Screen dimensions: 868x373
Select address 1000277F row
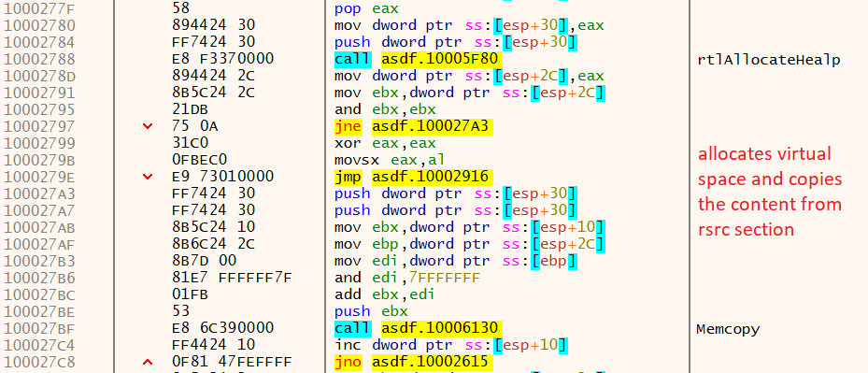[x=434, y=8]
